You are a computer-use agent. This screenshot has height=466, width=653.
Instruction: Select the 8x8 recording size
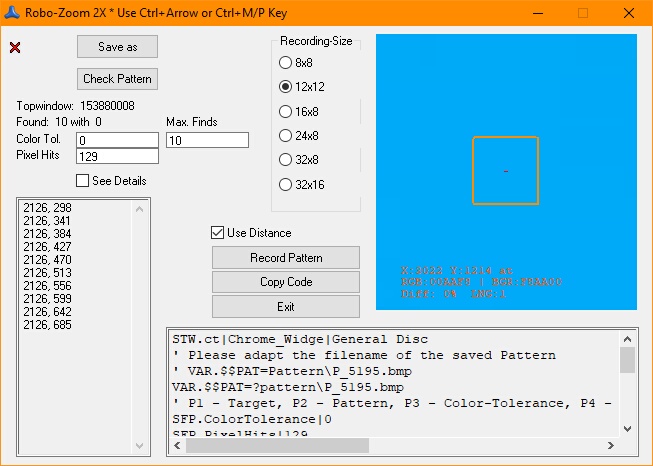(x=285, y=63)
